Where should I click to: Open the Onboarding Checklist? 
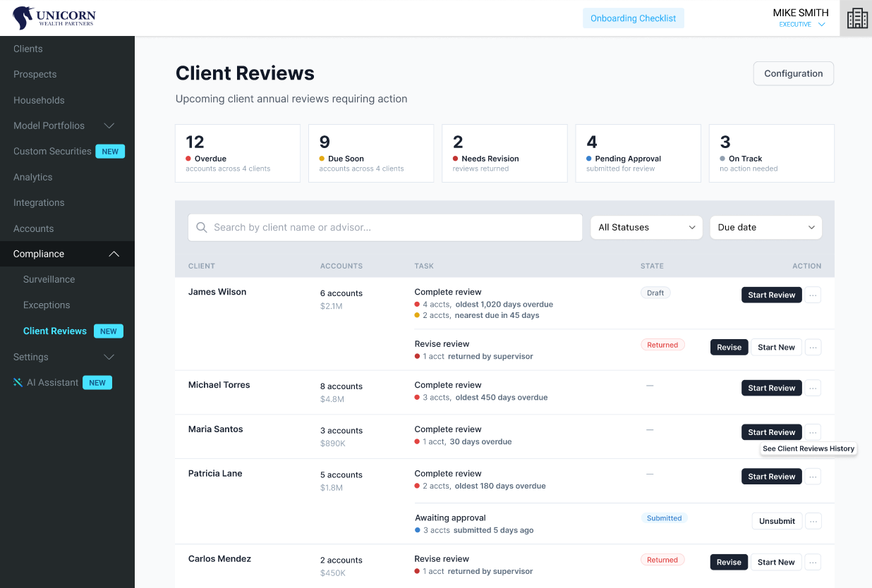(x=633, y=18)
